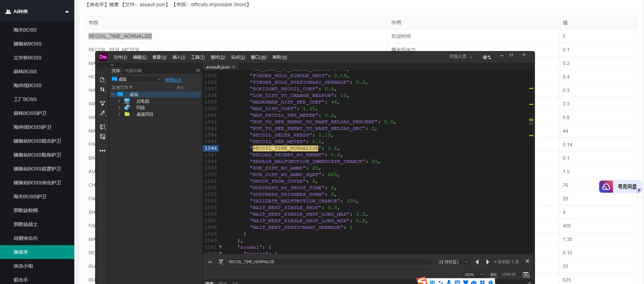This screenshot has height=284, width=644.
Task: Open the sync settings gear icon
Action: pos(487,57)
